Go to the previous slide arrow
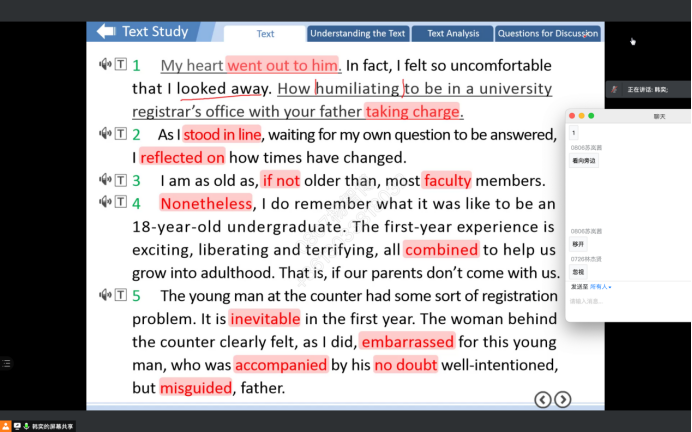692x432 pixels. [x=542, y=399]
